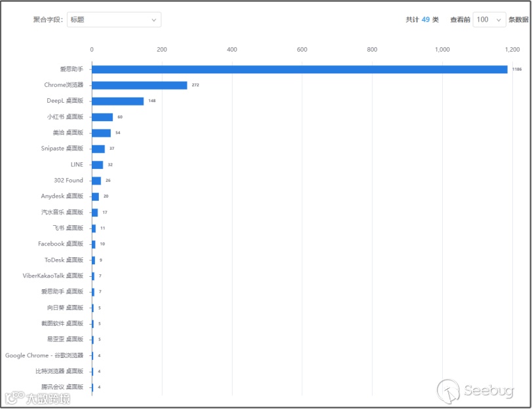Select the Snipaste 桌面版 bar
The height and width of the screenshot is (409, 532).
98,149
